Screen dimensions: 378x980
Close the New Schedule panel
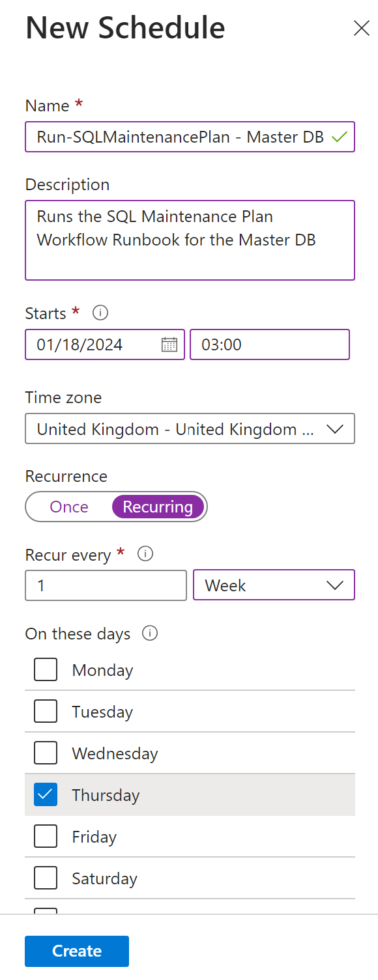tap(361, 28)
